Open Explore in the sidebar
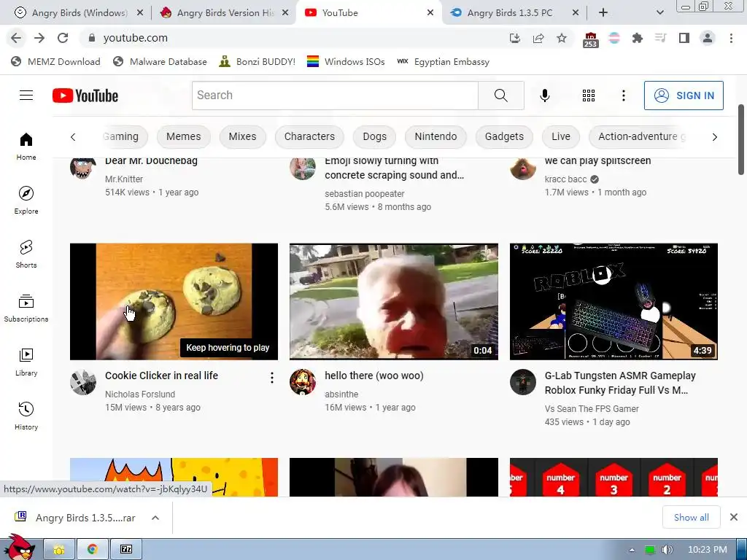This screenshot has height=560, width=747. point(26,201)
